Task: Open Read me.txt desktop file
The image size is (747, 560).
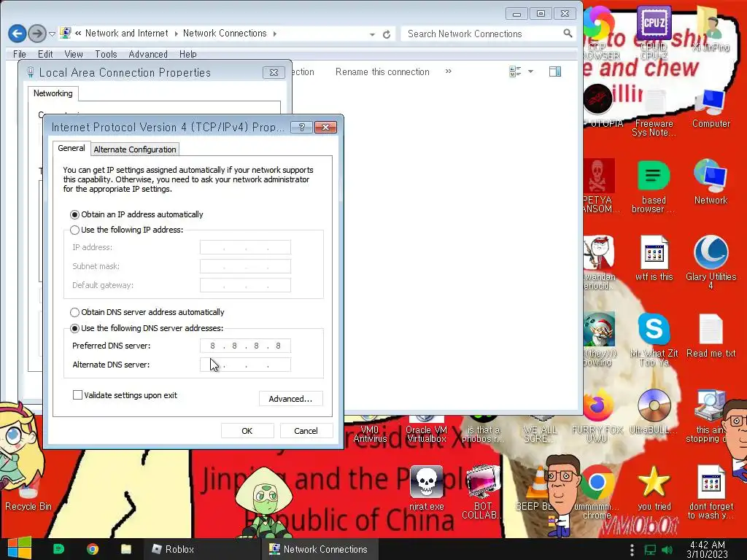Action: 711,335
